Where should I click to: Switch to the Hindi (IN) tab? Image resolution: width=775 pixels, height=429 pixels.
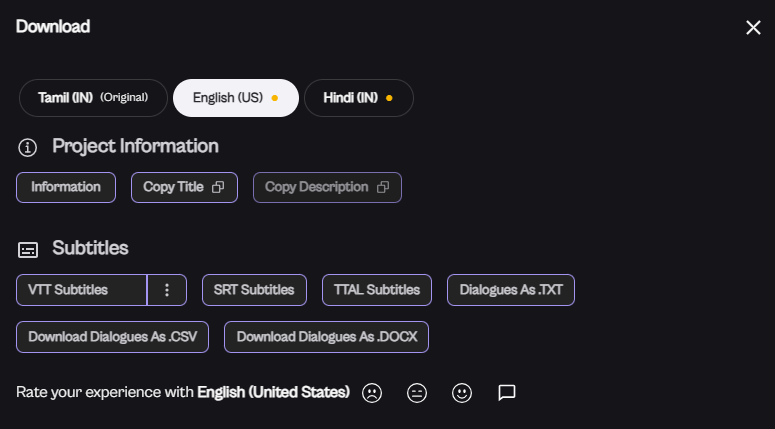(x=358, y=98)
